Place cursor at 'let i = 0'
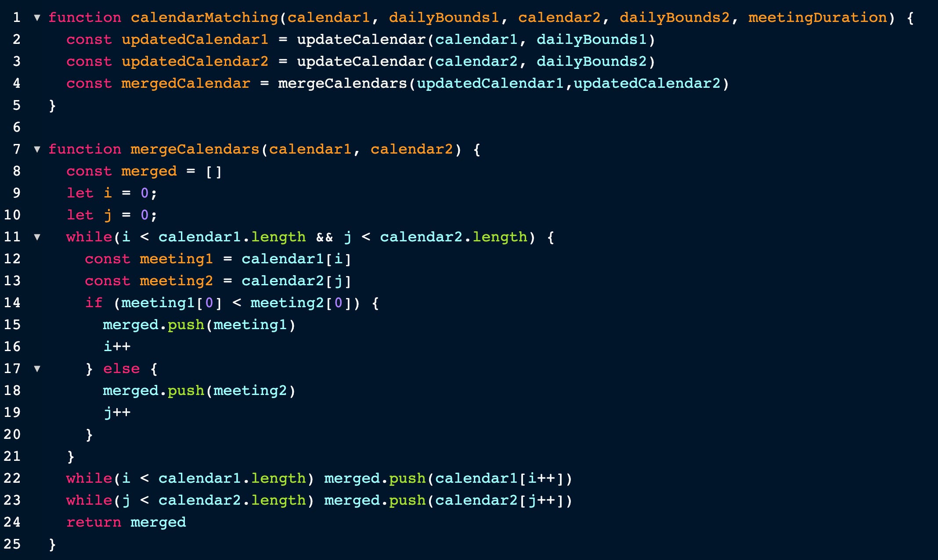Image resolution: width=938 pixels, height=560 pixels. tap(112, 193)
